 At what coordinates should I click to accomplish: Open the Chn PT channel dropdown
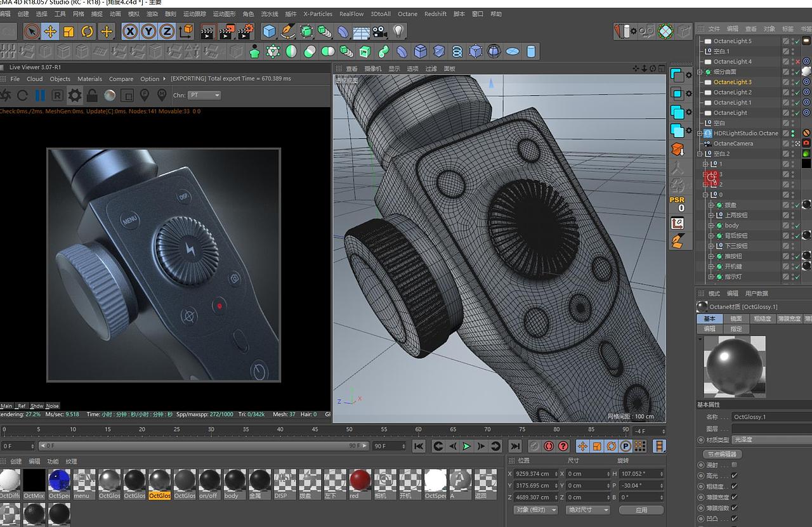[204, 95]
